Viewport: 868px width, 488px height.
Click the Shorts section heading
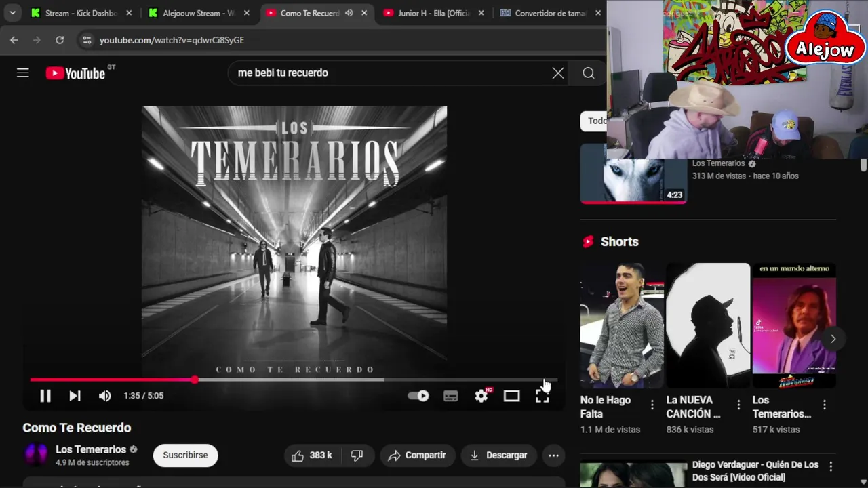(620, 242)
